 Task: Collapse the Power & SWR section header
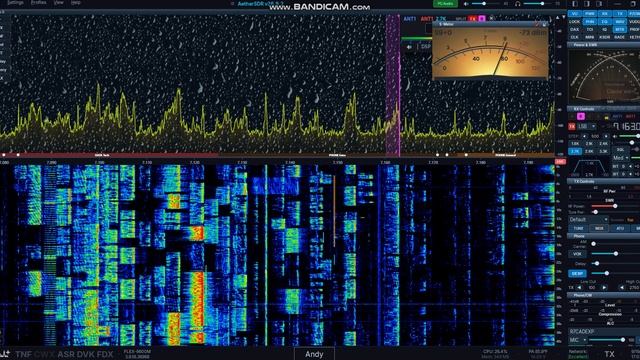pos(603,45)
